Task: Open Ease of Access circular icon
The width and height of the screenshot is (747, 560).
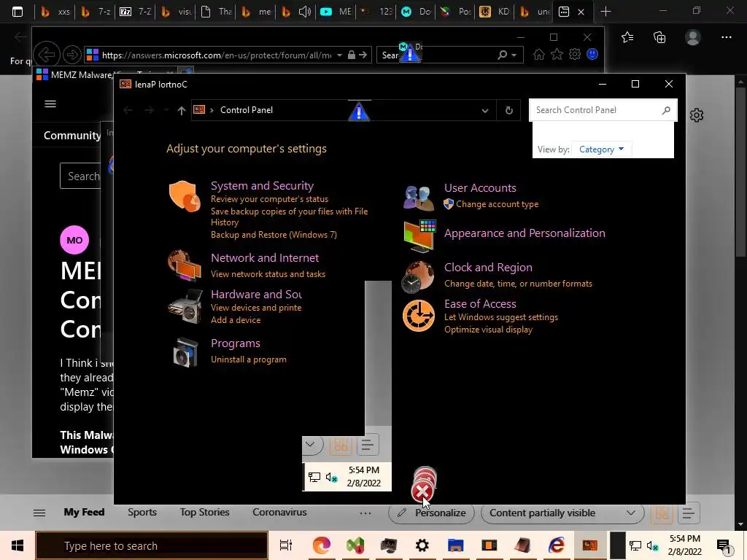Action: pyautogui.click(x=418, y=315)
